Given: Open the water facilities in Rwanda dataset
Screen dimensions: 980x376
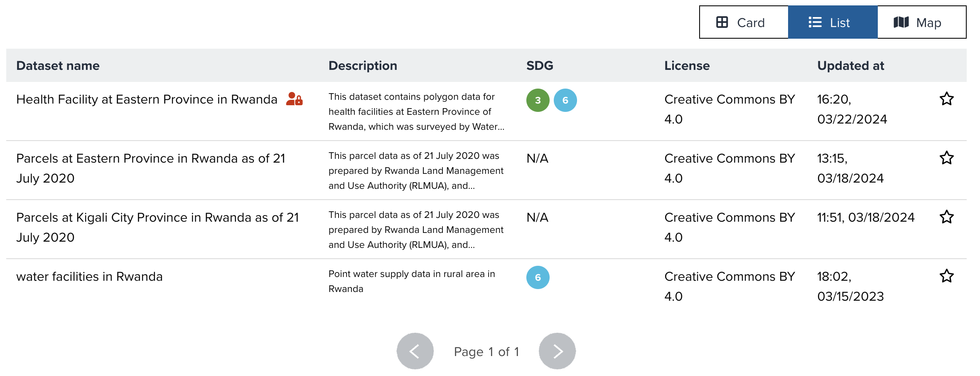Looking at the screenshot, I should click(x=89, y=276).
